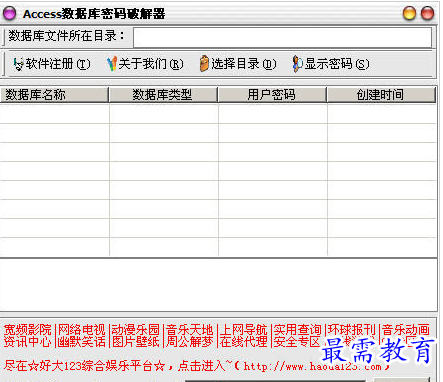The width and height of the screenshot is (443, 382).
Task: Open the 实用查询 link
Action: 298,330
